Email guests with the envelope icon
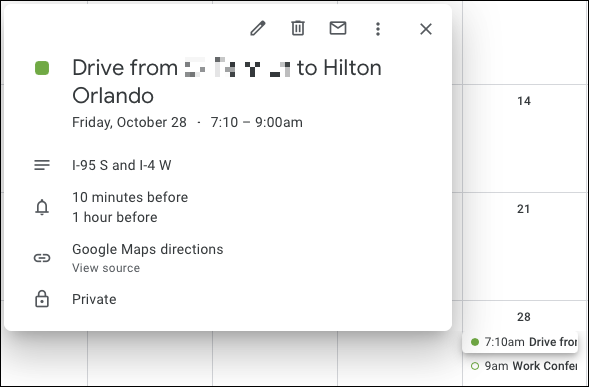This screenshot has width=589, height=387. pos(338,28)
